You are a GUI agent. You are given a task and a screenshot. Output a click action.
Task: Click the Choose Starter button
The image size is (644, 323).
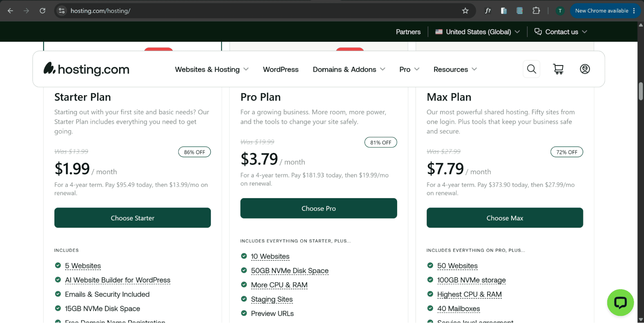132,218
